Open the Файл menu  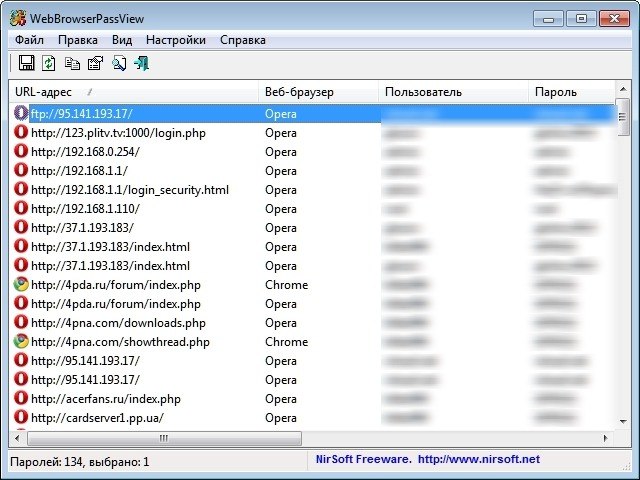29,40
